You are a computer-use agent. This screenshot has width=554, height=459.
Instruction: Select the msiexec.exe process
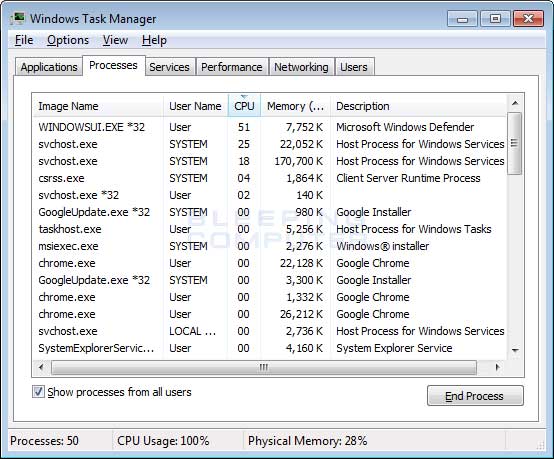point(270,246)
